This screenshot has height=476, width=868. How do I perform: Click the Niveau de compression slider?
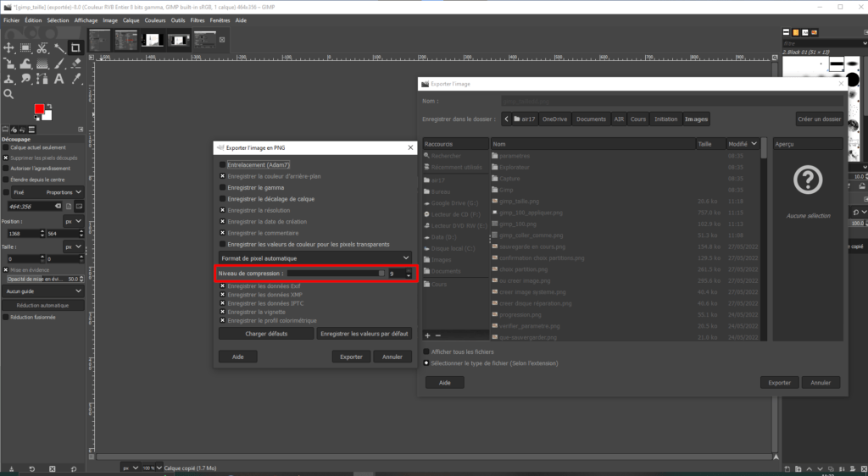pos(337,274)
